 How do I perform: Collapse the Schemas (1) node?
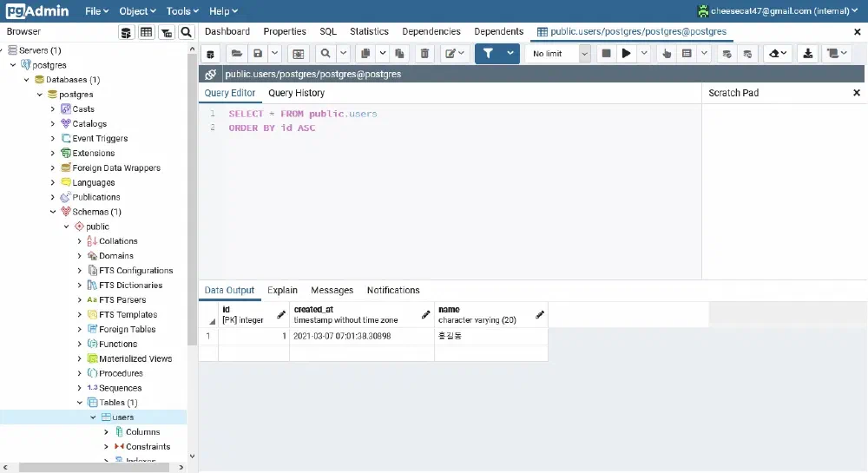tap(53, 212)
